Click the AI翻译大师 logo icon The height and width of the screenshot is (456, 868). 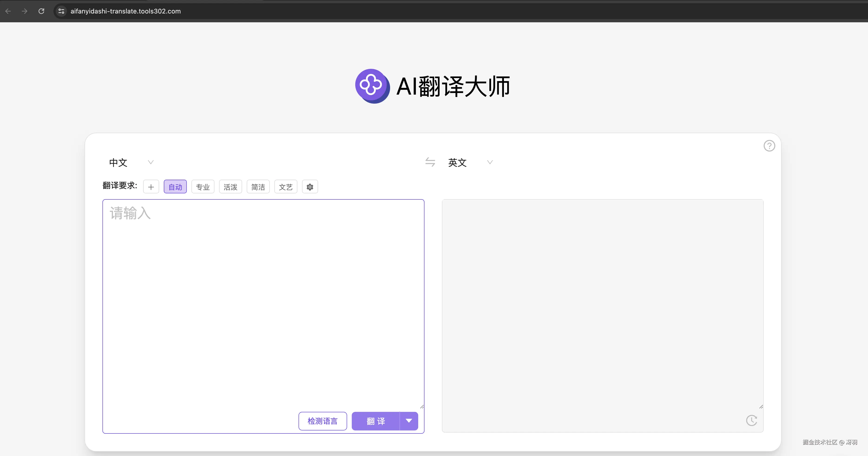[x=372, y=86]
